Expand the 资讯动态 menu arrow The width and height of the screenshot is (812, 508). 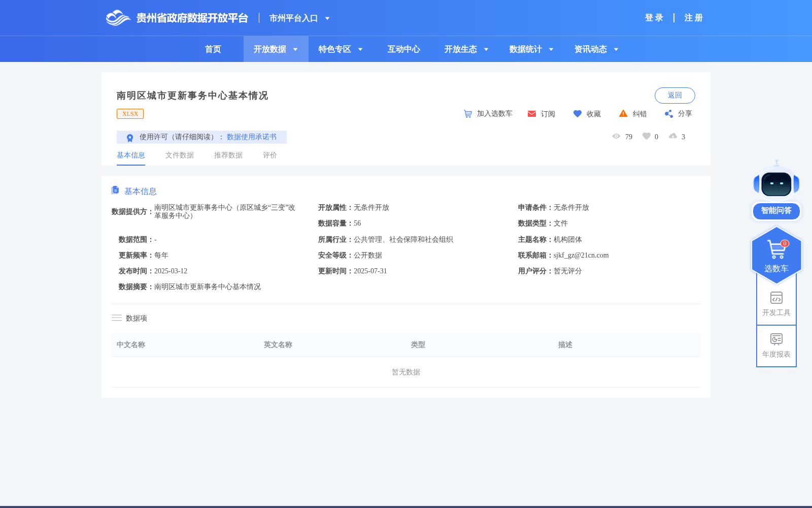pos(616,49)
